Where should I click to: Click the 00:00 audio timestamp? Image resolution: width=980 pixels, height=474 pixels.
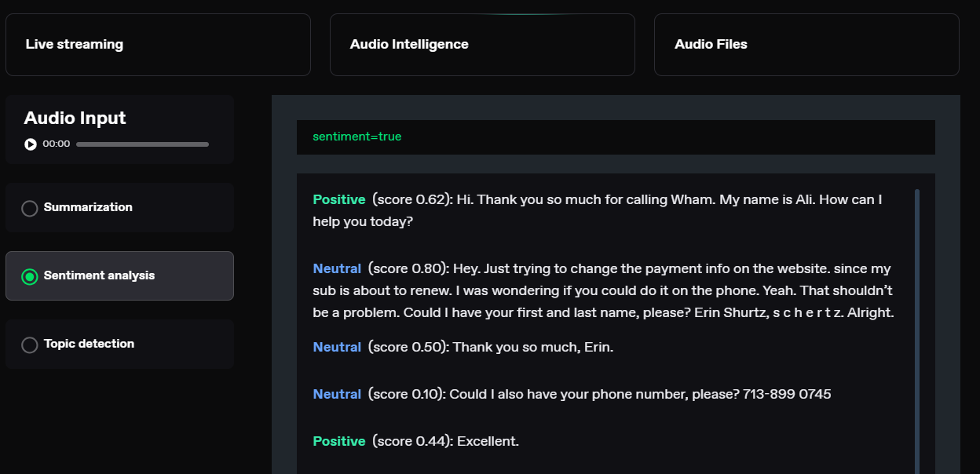tap(57, 144)
